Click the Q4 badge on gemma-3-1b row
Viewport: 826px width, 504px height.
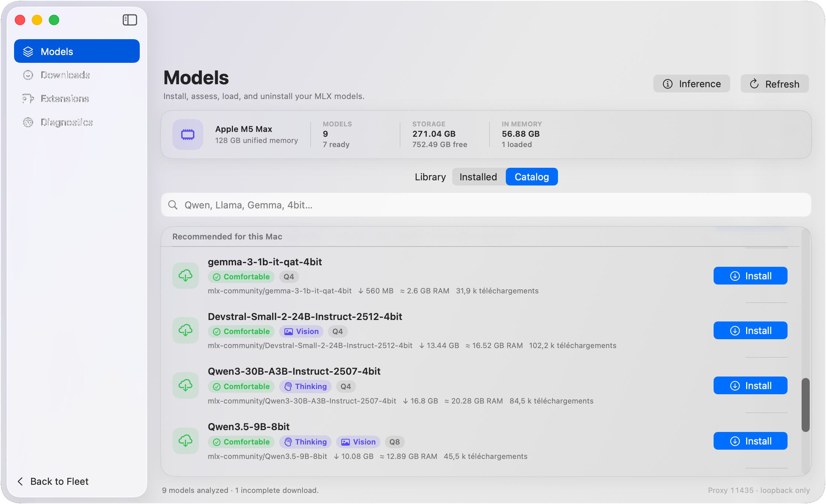click(289, 277)
